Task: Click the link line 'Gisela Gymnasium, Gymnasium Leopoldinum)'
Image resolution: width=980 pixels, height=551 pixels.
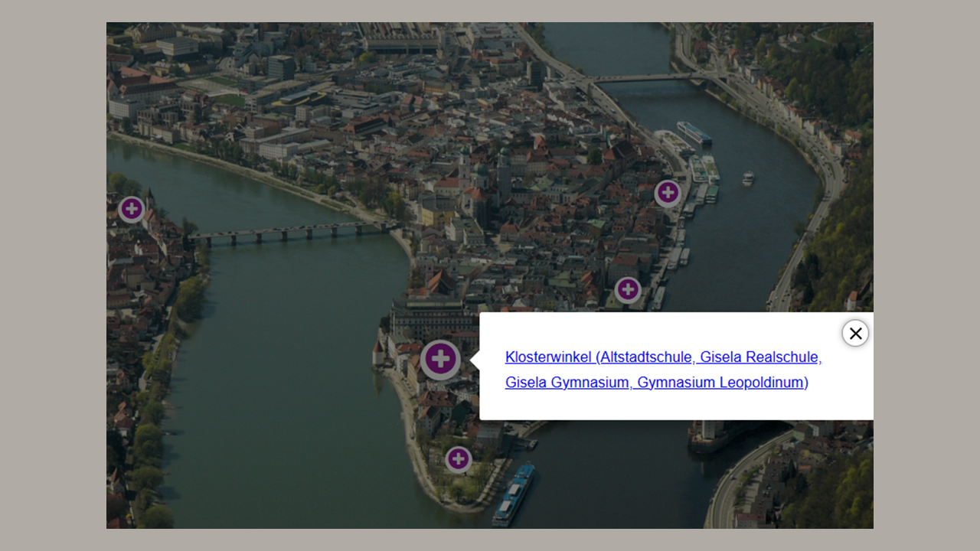Action: tap(656, 383)
